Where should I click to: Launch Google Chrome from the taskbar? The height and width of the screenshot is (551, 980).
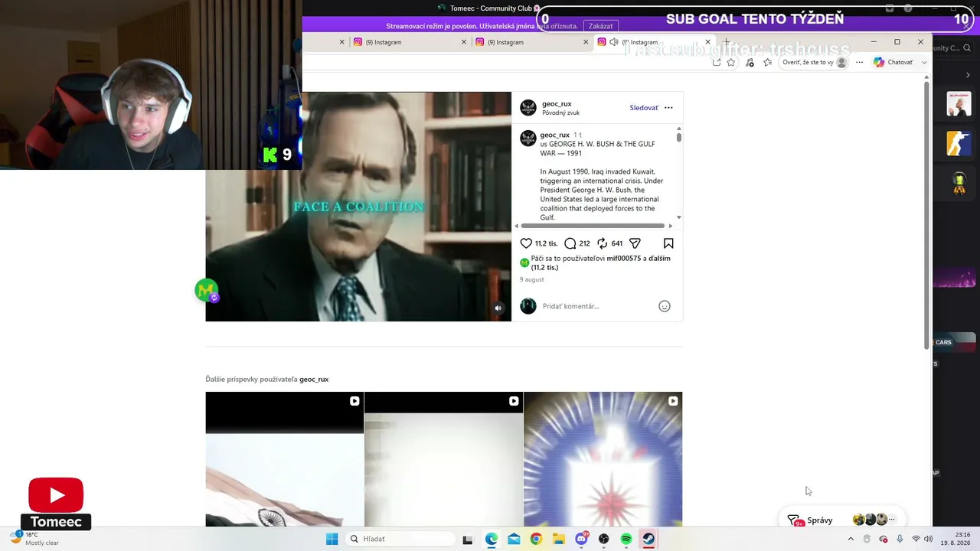point(536,539)
